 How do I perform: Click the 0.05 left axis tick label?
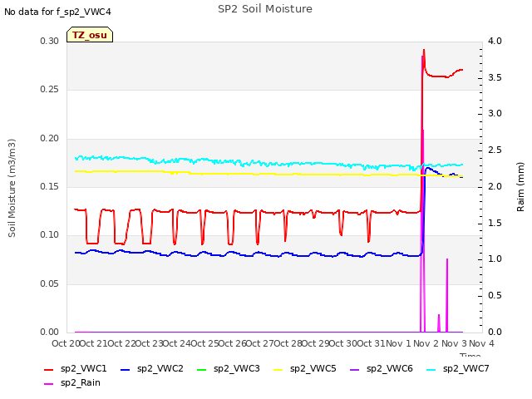[50, 283]
